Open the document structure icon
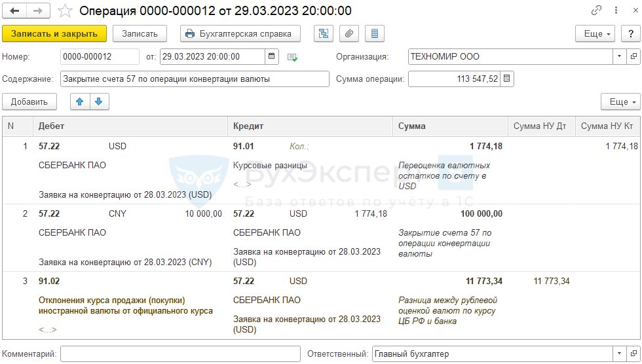Screen dimensions: 642x364 coord(324,33)
